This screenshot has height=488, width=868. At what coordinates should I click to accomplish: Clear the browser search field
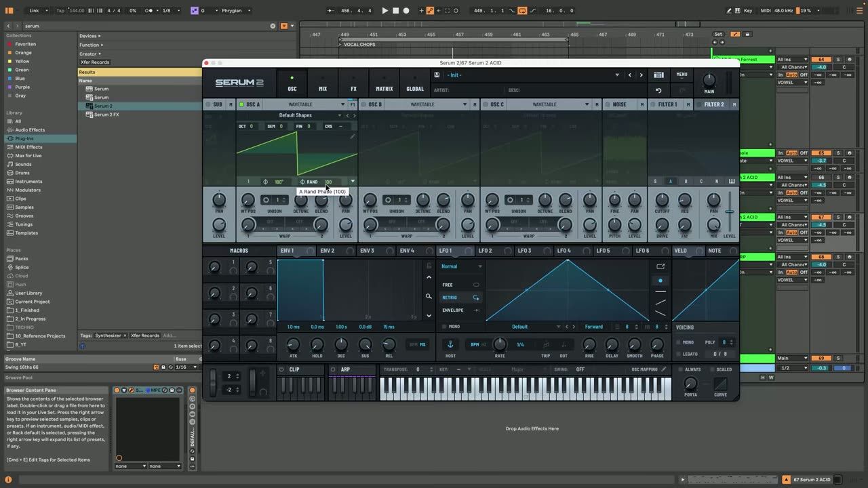click(273, 26)
